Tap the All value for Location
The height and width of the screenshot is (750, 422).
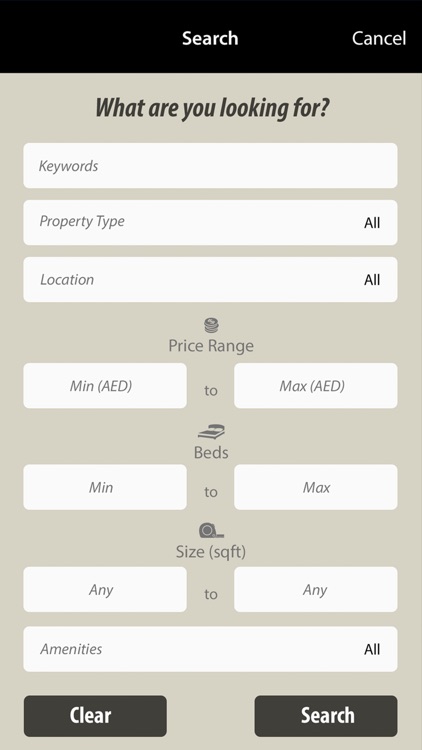(x=372, y=280)
